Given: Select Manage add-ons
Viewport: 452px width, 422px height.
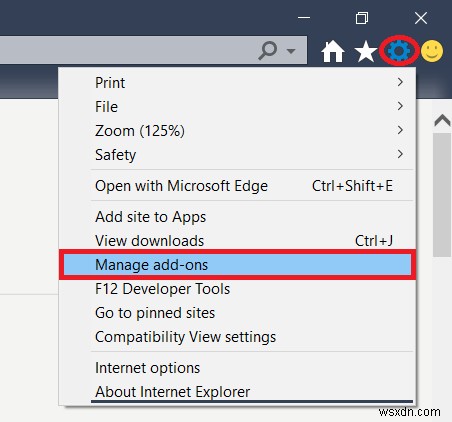Looking at the screenshot, I should pos(237,265).
